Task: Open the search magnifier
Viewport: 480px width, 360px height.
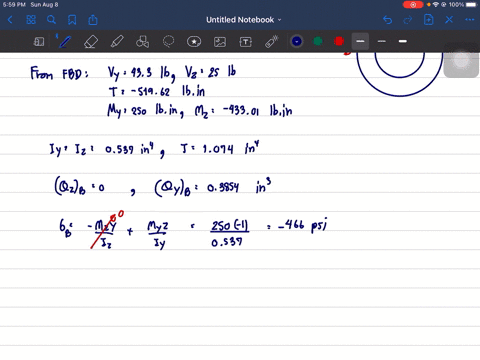Action: point(51,20)
